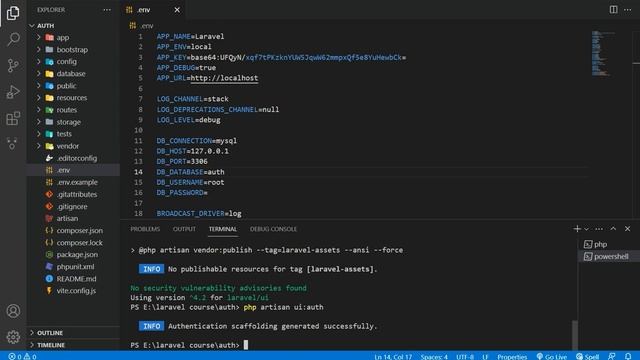Image resolution: width=640 pixels, height=360 pixels.
Task: Close the terminal panel
Action: [x=627, y=229]
